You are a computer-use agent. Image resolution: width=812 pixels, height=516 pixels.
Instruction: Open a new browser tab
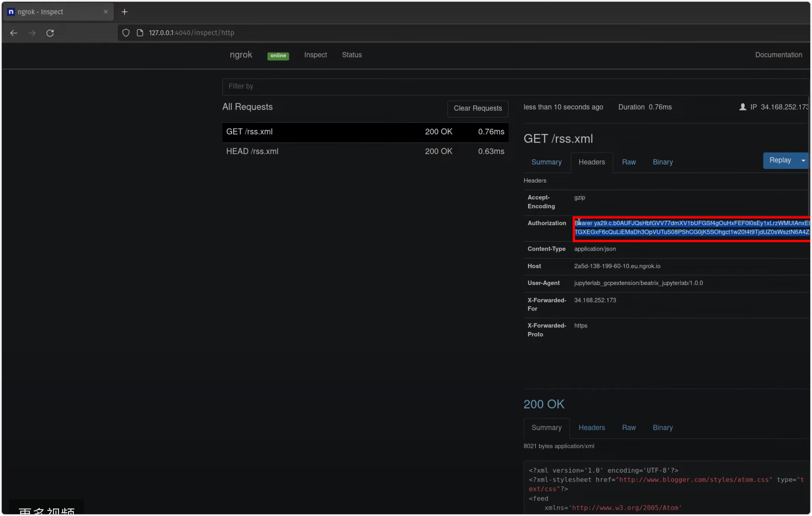click(x=124, y=12)
